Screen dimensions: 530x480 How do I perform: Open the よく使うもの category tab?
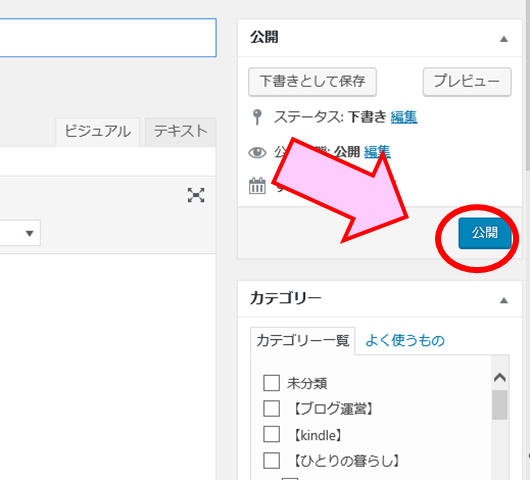click(x=405, y=340)
